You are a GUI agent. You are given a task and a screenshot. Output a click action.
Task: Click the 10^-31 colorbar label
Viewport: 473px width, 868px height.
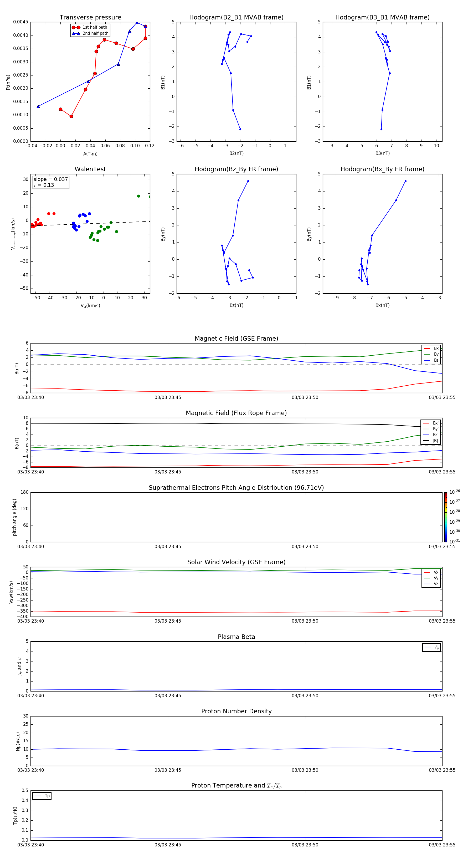pos(455,542)
